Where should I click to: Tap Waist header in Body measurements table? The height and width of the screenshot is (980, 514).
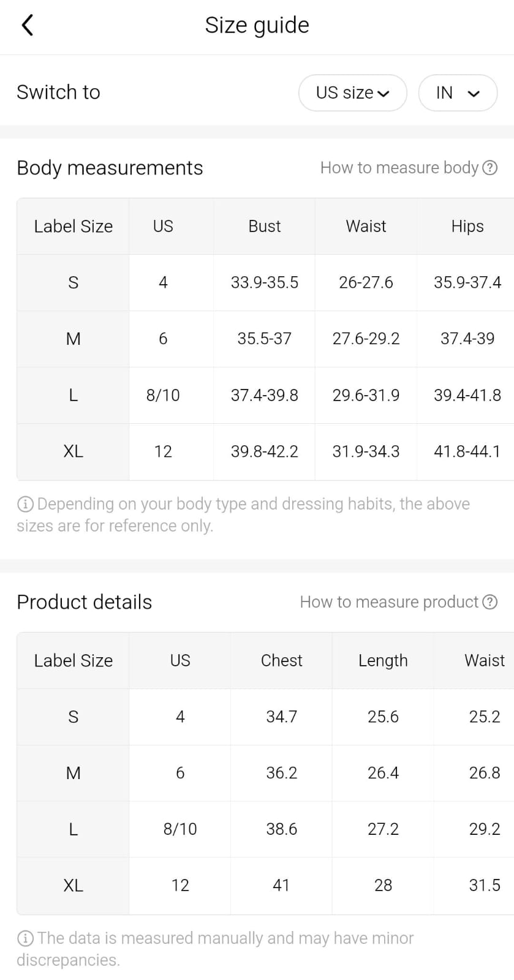pos(366,227)
